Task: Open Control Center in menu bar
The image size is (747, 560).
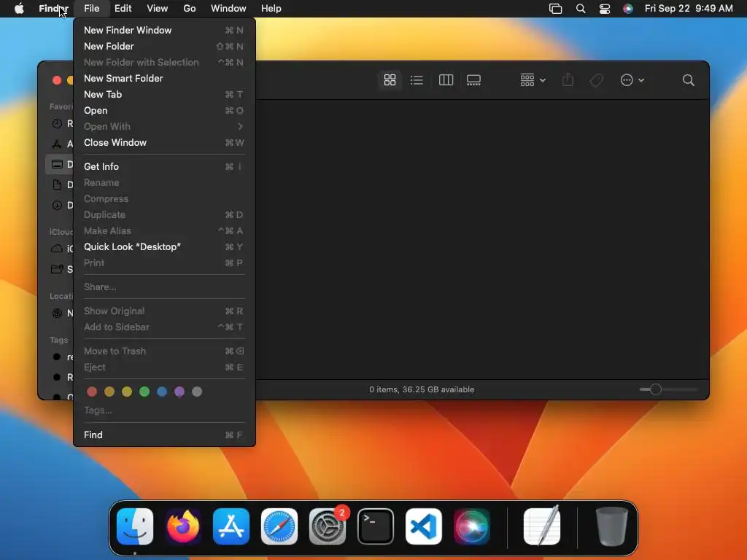Action: coord(605,9)
